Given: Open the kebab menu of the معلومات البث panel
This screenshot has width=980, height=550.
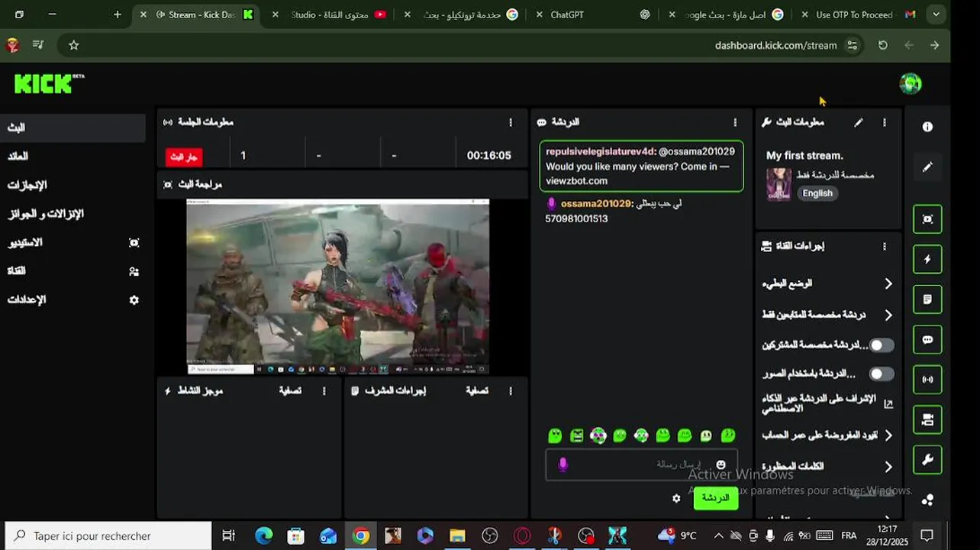Looking at the screenshot, I should tap(885, 122).
